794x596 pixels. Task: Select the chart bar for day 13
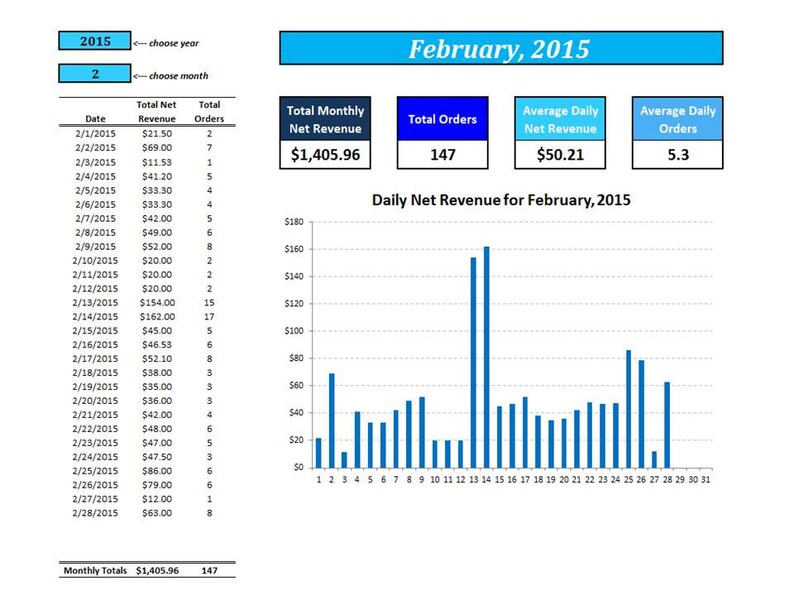473,363
